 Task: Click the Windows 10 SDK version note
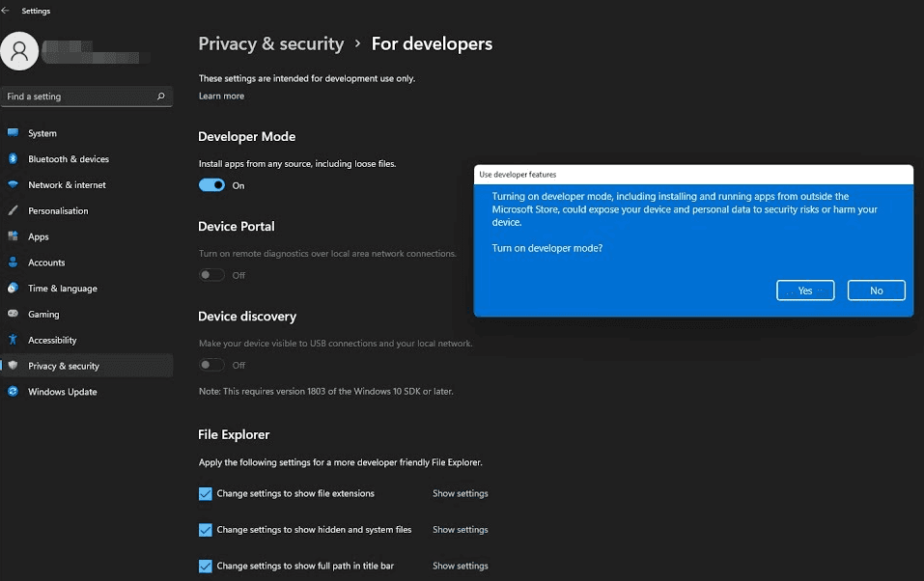[326, 391]
